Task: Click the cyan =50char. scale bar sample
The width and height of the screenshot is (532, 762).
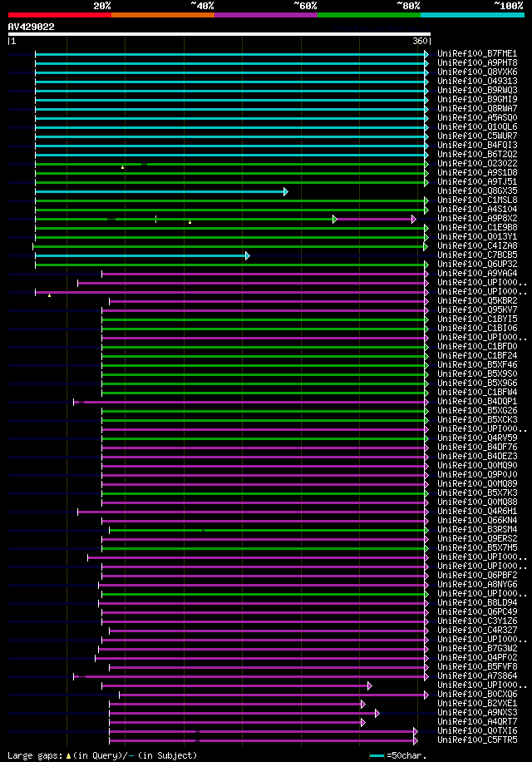Action: (x=377, y=755)
